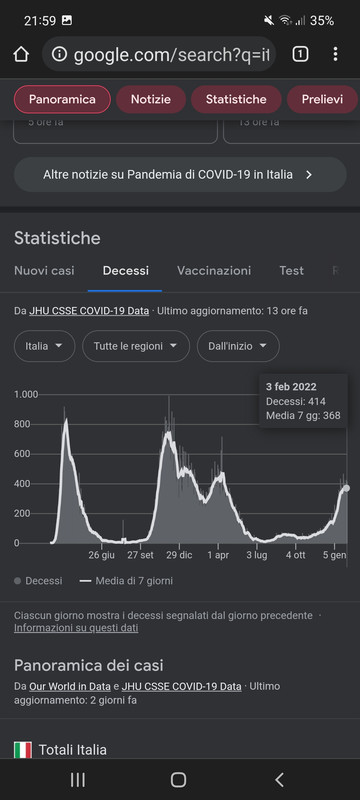Select the Panoramica chip

tap(62, 99)
